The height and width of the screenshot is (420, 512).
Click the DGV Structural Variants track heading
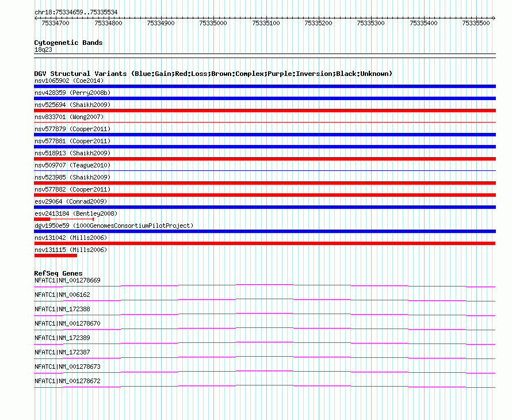point(213,74)
